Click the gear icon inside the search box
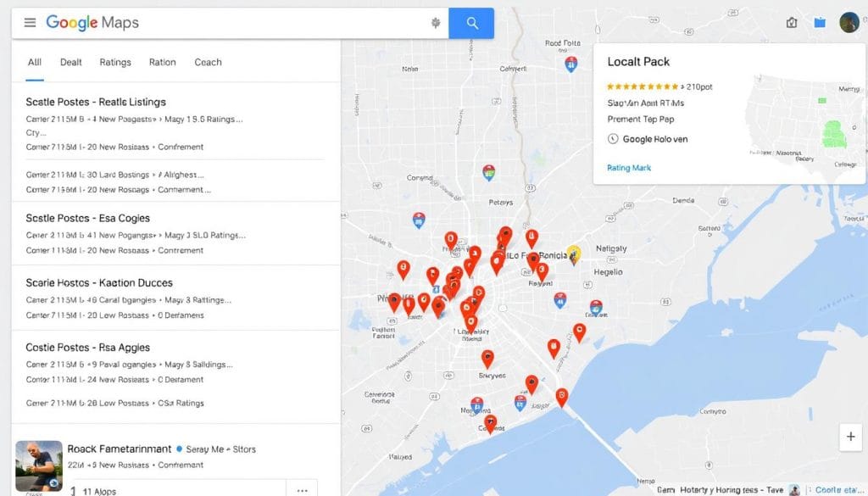 pos(436,23)
